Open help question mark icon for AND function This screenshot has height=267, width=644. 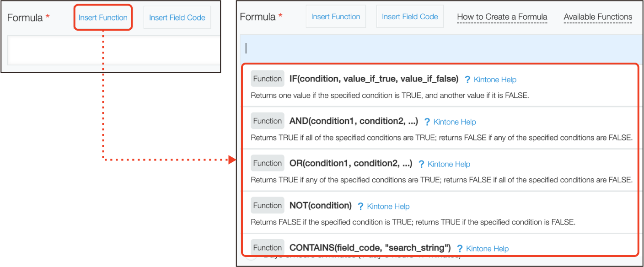point(427,122)
